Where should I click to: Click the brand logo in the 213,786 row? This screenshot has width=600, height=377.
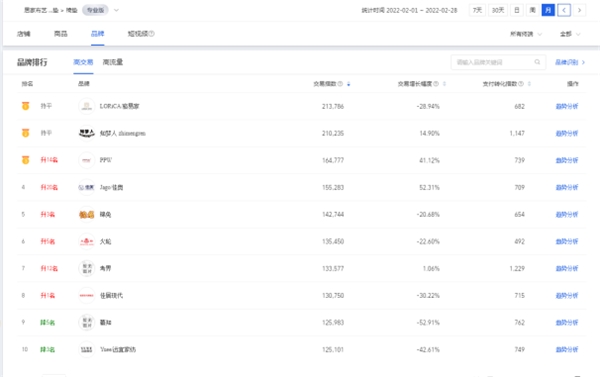point(86,106)
